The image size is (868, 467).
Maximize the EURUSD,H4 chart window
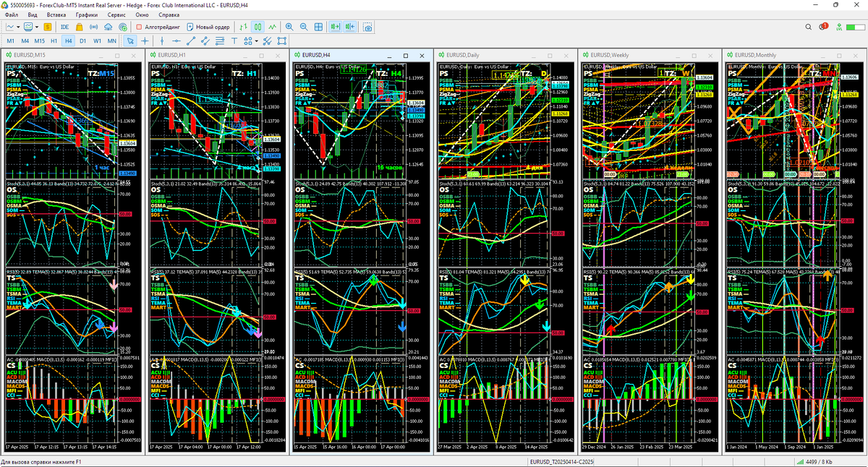pos(407,55)
